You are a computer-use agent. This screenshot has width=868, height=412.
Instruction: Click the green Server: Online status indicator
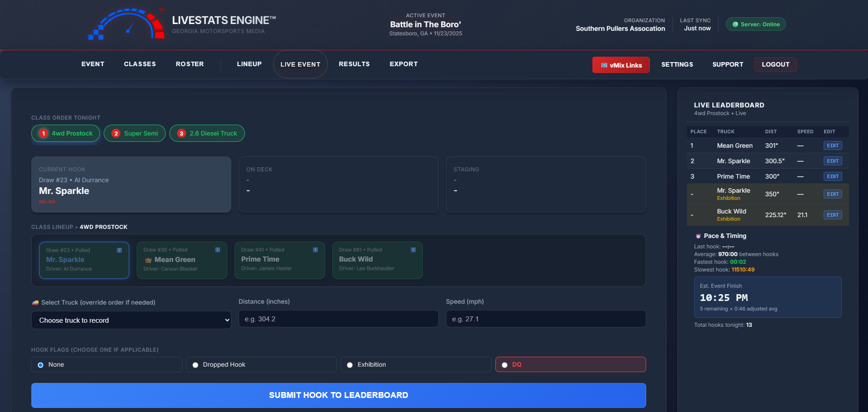pos(755,24)
